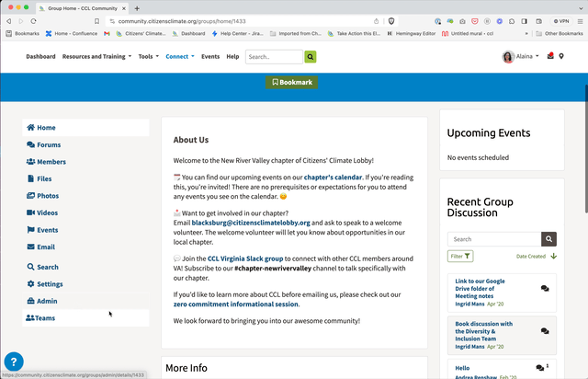Reload the page with browser refresh icon
The height and width of the screenshot is (379, 588).
click(x=33, y=21)
